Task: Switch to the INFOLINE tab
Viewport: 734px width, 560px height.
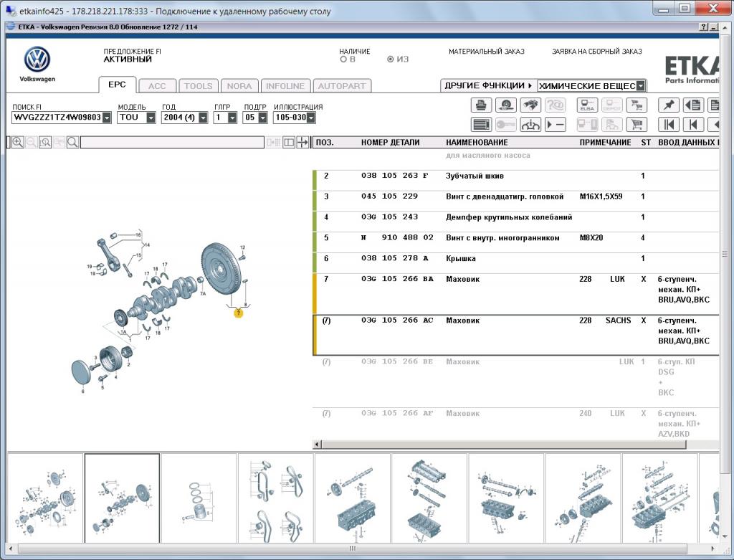Action: 285,86
